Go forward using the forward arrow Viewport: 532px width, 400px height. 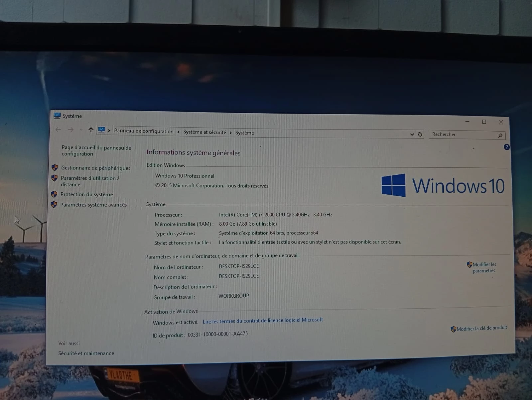[x=70, y=130]
